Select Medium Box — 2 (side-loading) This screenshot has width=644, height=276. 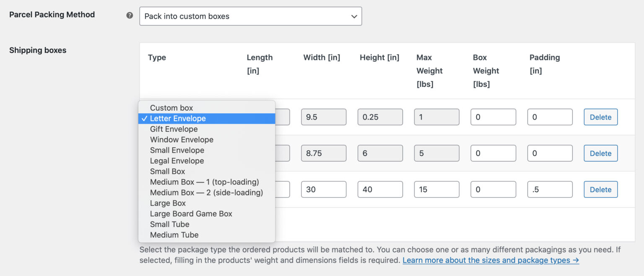coord(206,193)
